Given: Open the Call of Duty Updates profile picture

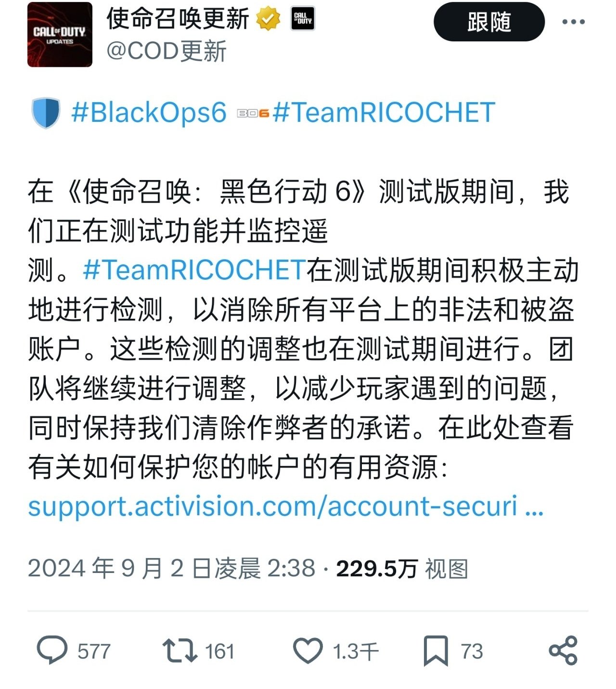Looking at the screenshot, I should coord(60,34).
